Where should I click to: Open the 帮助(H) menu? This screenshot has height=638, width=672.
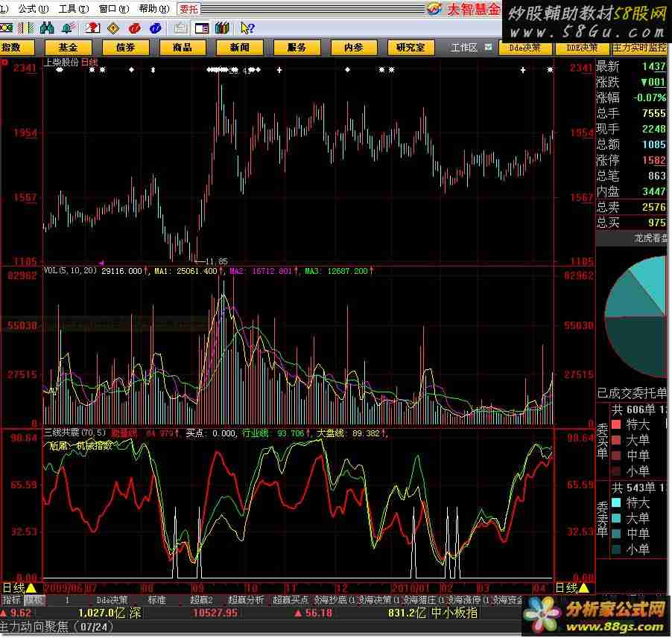pyautogui.click(x=153, y=9)
